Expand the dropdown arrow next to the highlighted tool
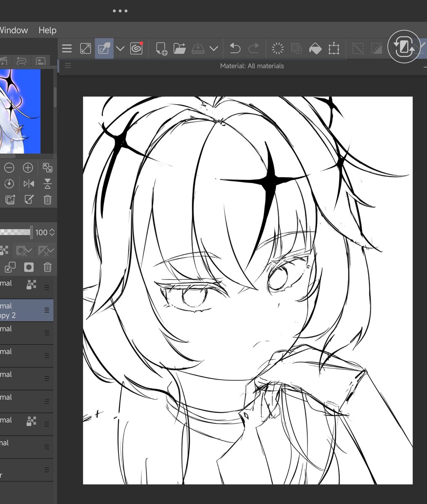The width and height of the screenshot is (427, 504). (x=120, y=49)
